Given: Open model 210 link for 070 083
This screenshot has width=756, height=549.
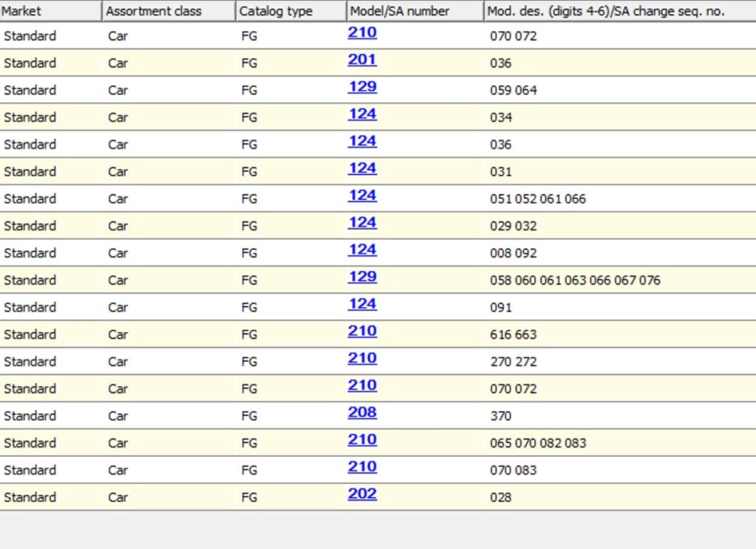Looking at the screenshot, I should click(362, 467).
